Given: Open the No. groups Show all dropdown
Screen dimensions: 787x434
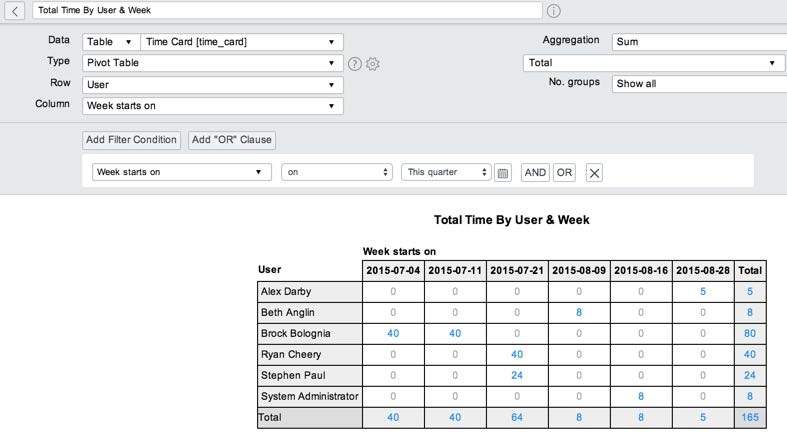Looking at the screenshot, I should 699,84.
